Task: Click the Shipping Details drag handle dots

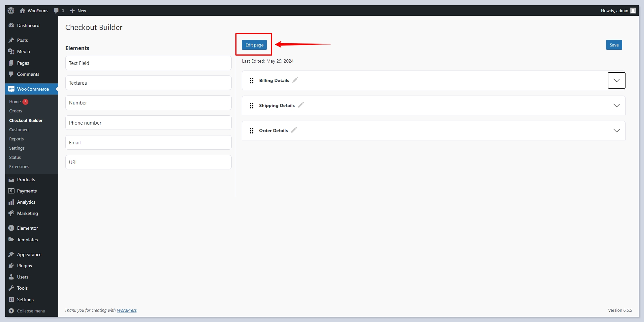Action: 251,105
